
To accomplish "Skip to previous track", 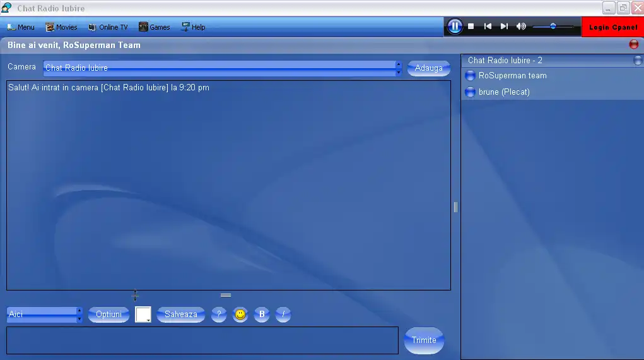I will (x=488, y=27).
